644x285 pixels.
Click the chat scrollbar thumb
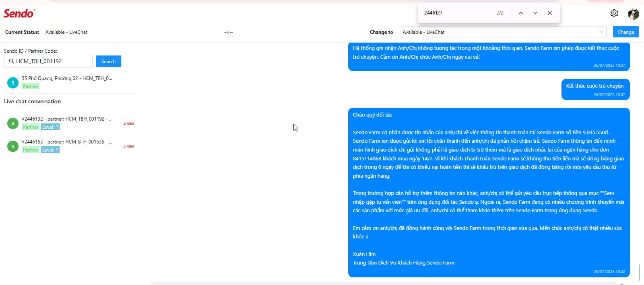(639, 273)
